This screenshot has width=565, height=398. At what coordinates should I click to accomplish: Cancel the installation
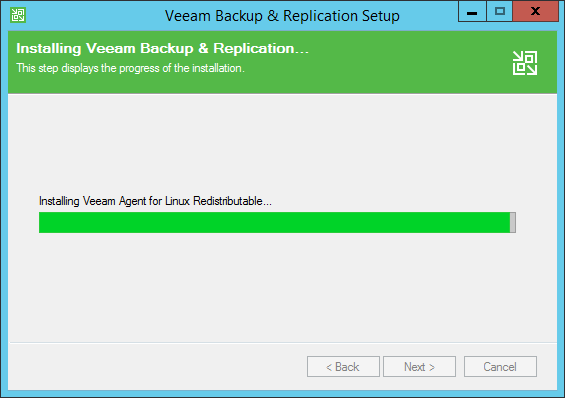(x=500, y=367)
